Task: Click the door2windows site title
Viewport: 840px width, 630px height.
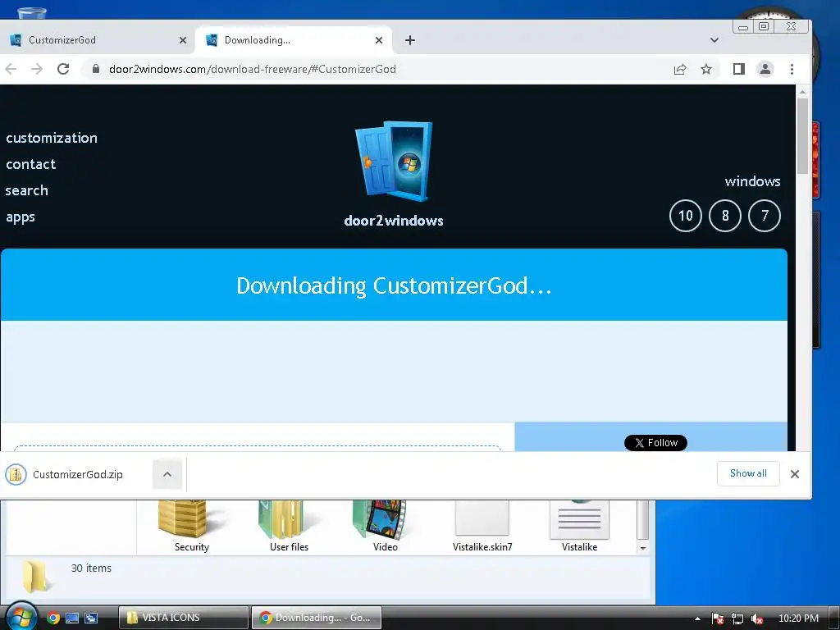Action: 394,221
